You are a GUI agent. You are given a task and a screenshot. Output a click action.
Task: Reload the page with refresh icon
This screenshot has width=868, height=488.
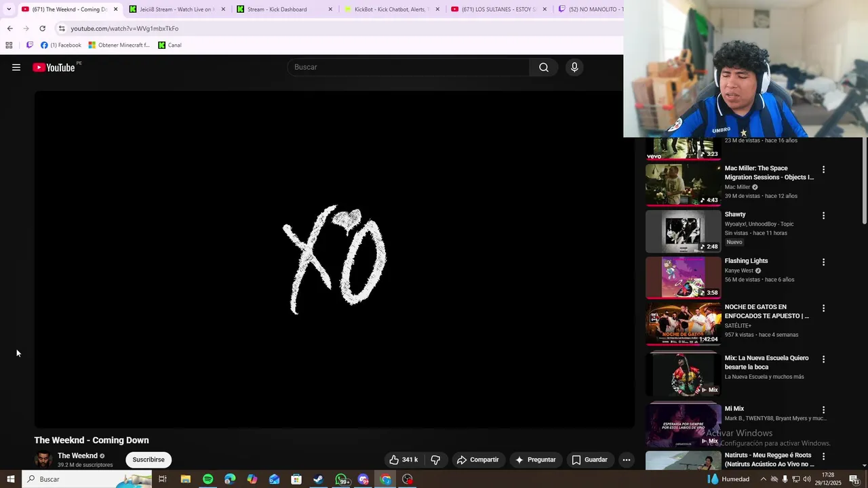click(x=42, y=28)
